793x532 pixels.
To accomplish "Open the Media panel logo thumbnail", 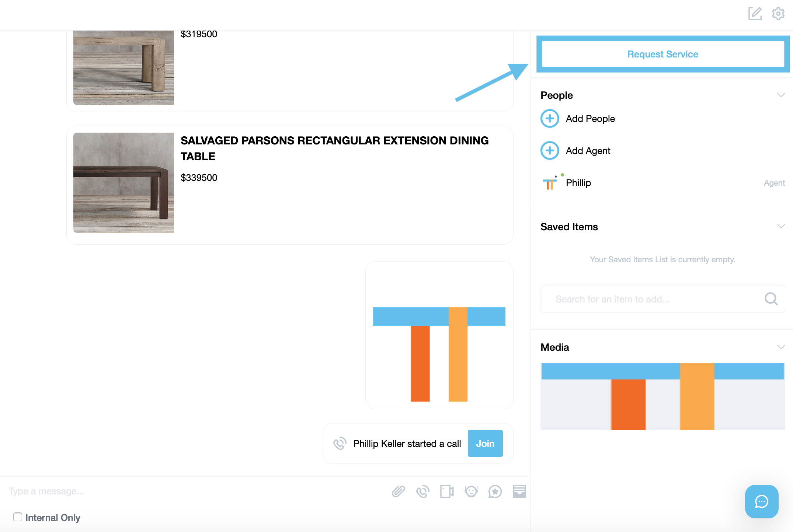I will tap(662, 396).
